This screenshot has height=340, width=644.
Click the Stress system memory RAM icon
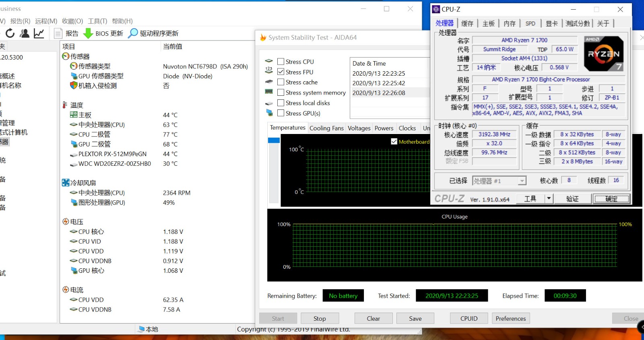[269, 92]
